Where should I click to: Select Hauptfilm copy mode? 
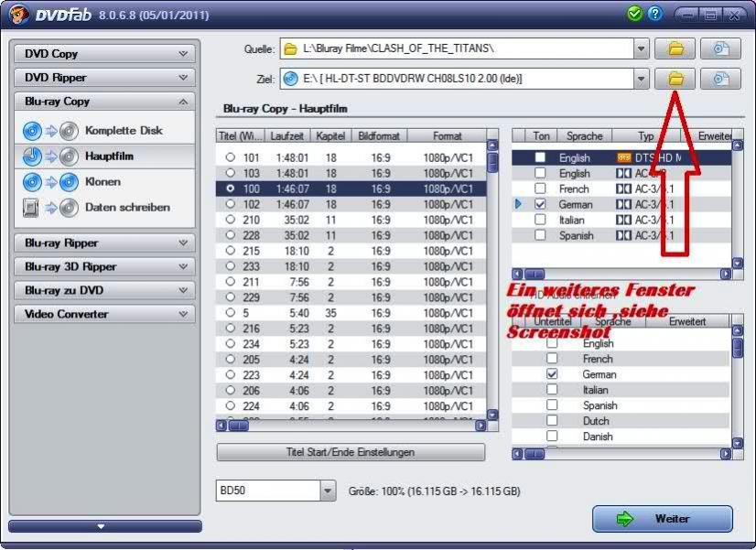pos(104,156)
